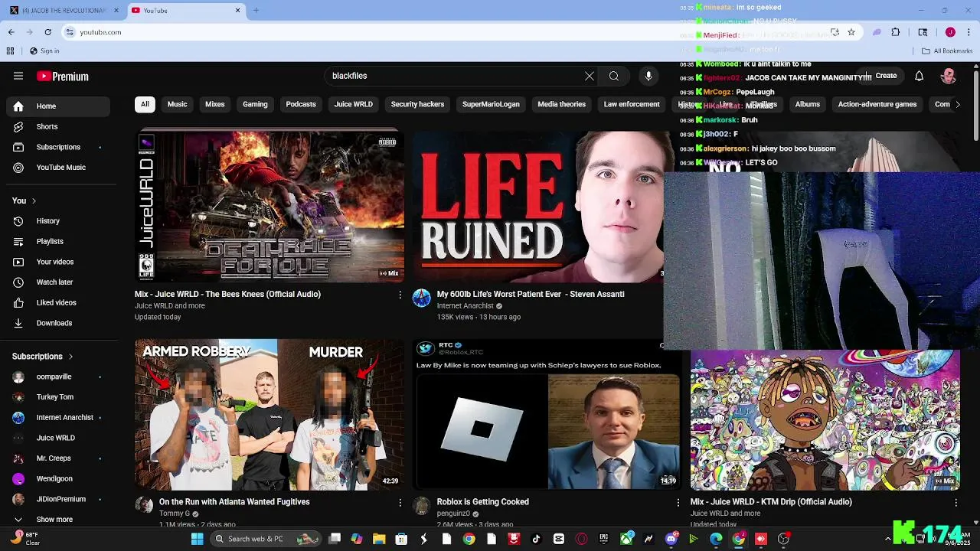Open Subscriptions in the sidebar

(58, 147)
